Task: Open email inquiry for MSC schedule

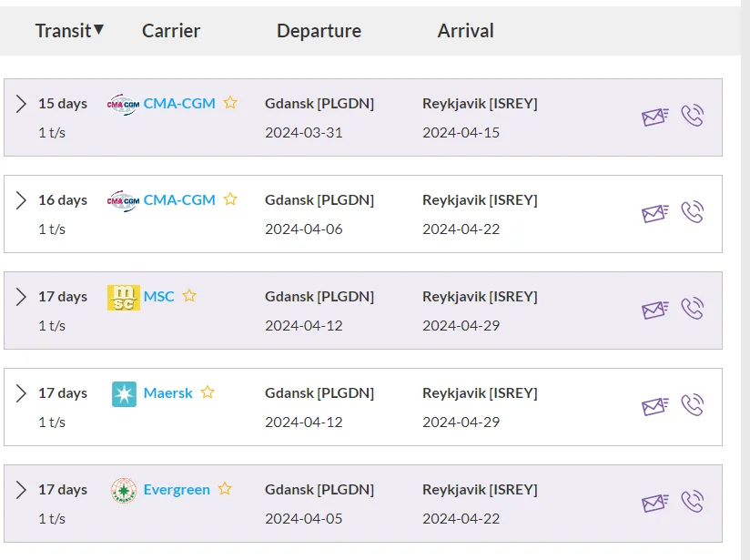Action: pyautogui.click(x=654, y=310)
